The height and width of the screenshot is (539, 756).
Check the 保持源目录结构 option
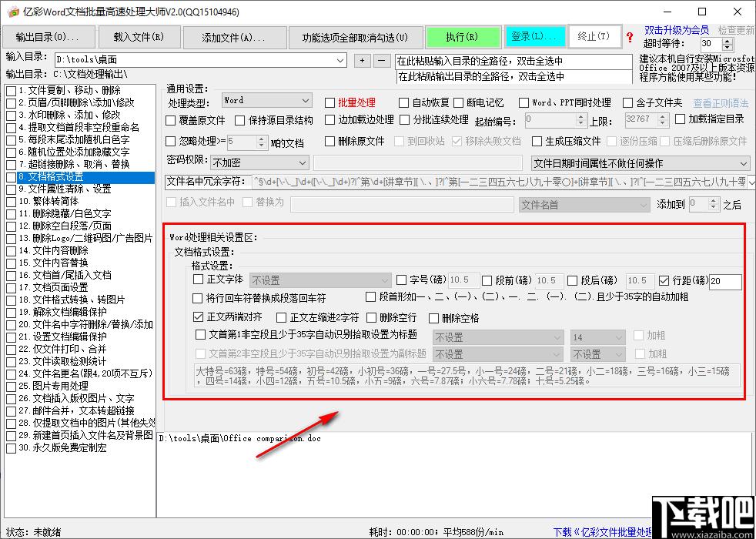[239, 119]
